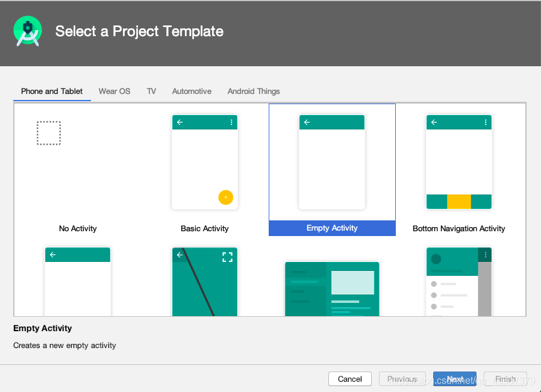Click the Basic Activity label

click(205, 229)
